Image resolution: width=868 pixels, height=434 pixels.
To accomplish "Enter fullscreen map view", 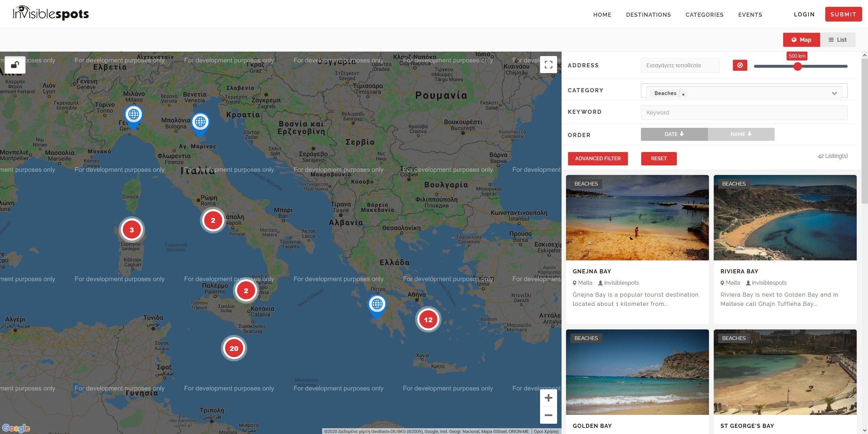I will click(548, 65).
